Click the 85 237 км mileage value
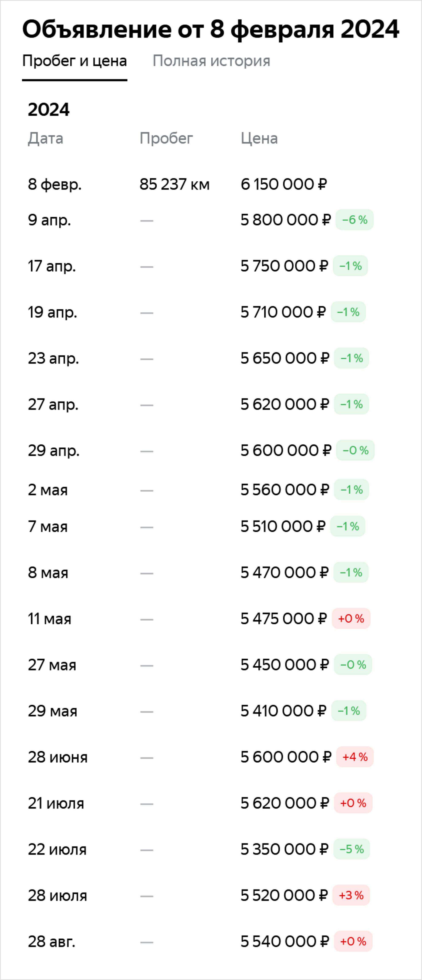This screenshot has height=980, width=422. pyautogui.click(x=174, y=185)
